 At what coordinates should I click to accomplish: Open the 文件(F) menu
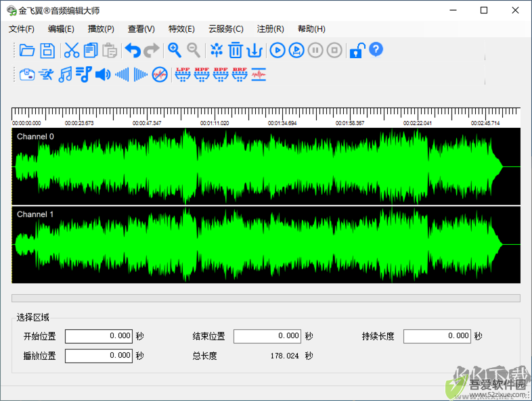[22, 29]
